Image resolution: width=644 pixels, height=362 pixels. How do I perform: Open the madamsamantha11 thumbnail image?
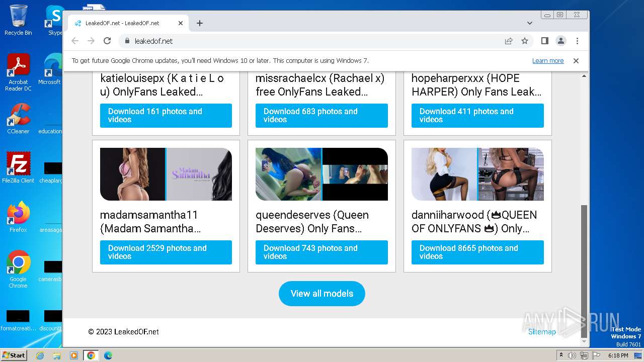point(166,174)
